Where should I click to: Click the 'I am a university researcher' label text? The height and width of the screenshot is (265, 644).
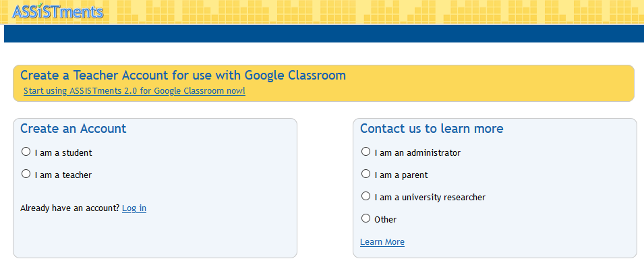pyautogui.click(x=430, y=197)
